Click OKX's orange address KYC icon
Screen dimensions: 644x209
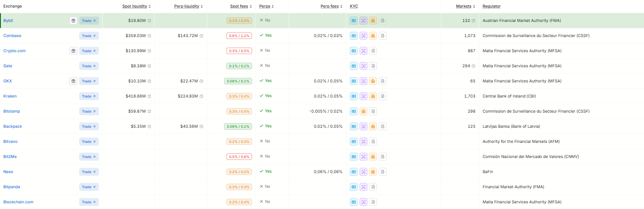pyautogui.click(x=373, y=81)
